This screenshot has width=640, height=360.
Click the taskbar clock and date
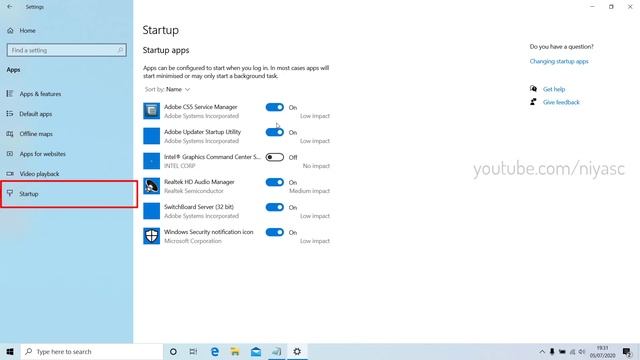click(x=602, y=351)
